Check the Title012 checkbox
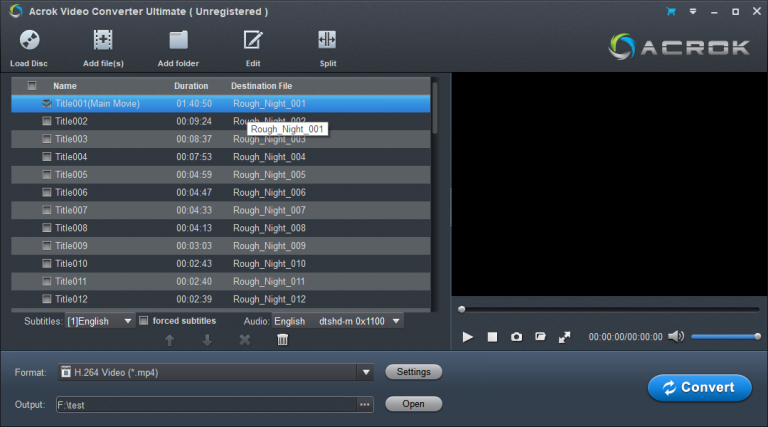Screen dimensions: 768x427 coord(47,299)
